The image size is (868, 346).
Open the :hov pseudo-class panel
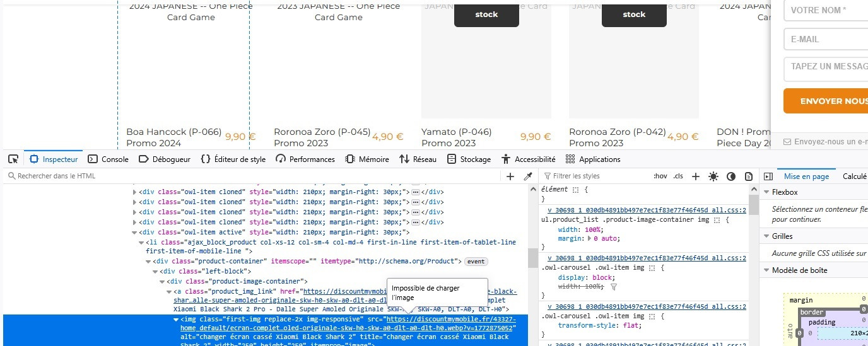tap(660, 176)
